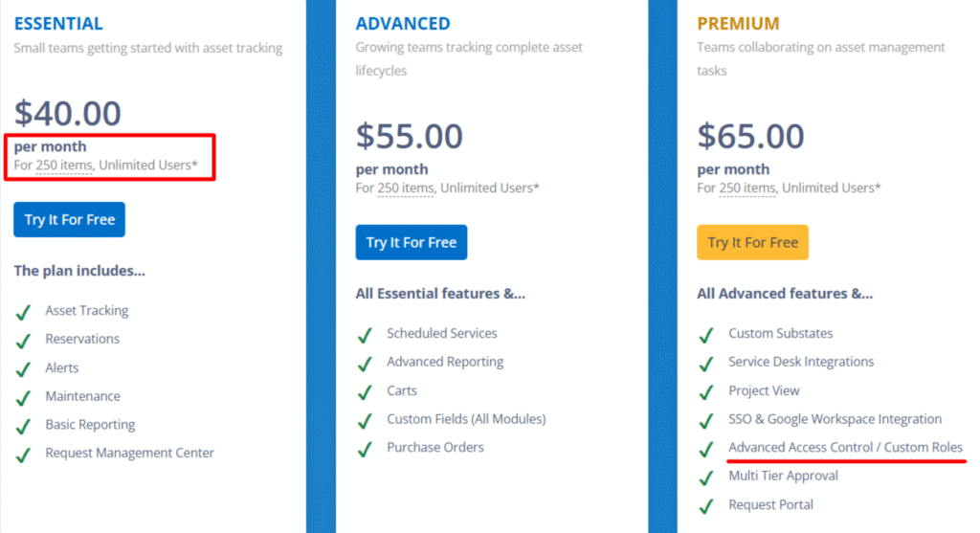980x533 pixels.
Task: Select the 250 items link in Premium plan
Action: pyautogui.click(x=747, y=189)
